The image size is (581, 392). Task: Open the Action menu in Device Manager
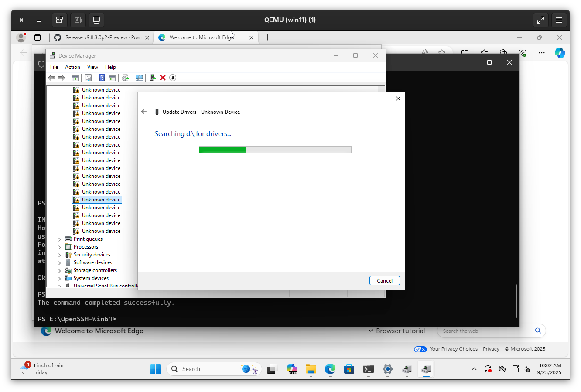click(72, 67)
